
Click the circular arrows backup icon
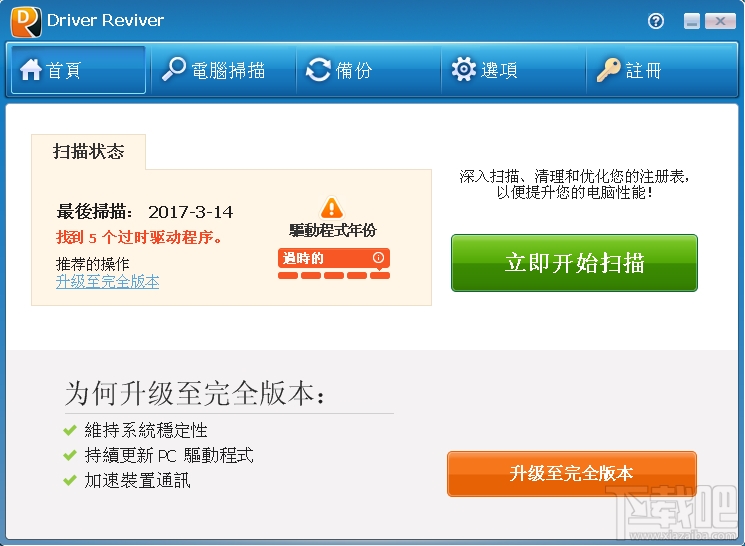pyautogui.click(x=318, y=70)
